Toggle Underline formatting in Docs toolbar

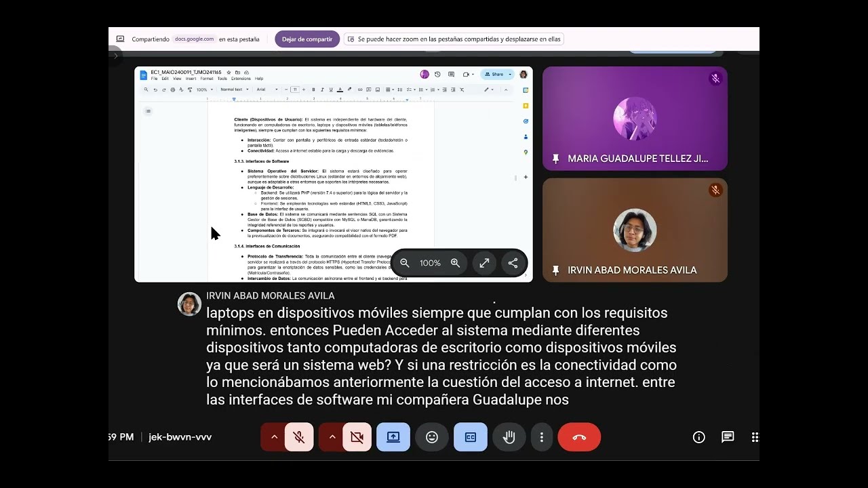(x=331, y=89)
